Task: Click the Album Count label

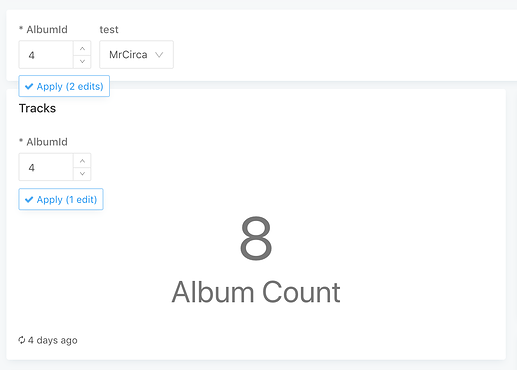Action: click(256, 292)
